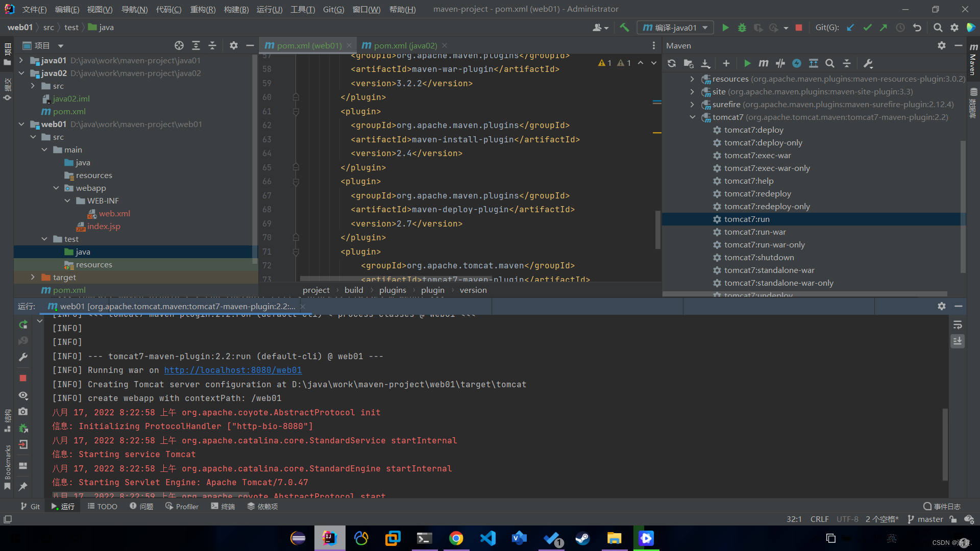Image resolution: width=980 pixels, height=551 pixels.
Task: Collapse the java02 module node
Action: pos(21,73)
